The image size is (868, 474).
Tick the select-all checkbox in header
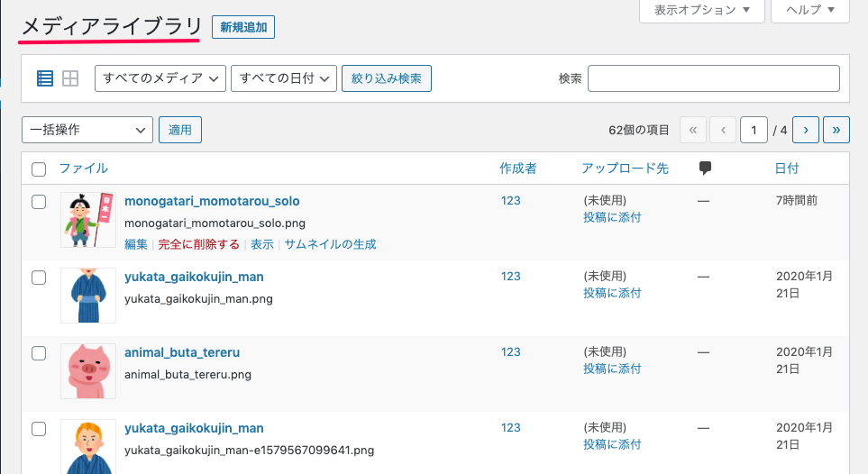39,169
